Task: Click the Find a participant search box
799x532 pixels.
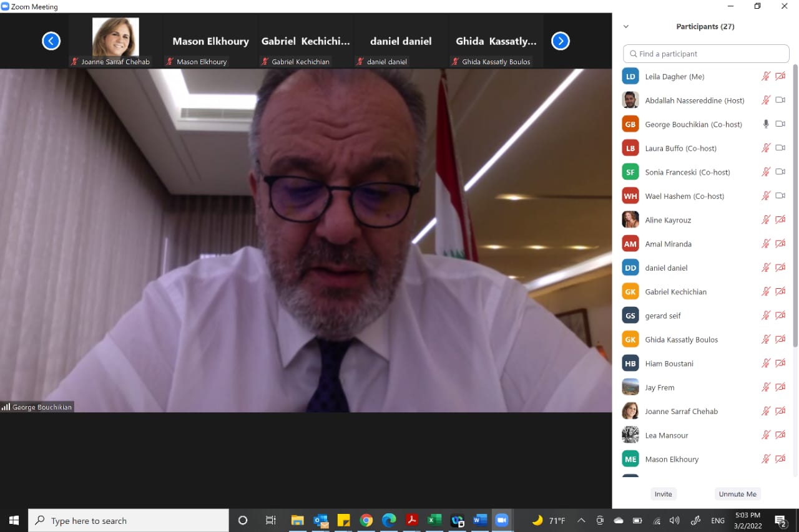Action: [706, 54]
